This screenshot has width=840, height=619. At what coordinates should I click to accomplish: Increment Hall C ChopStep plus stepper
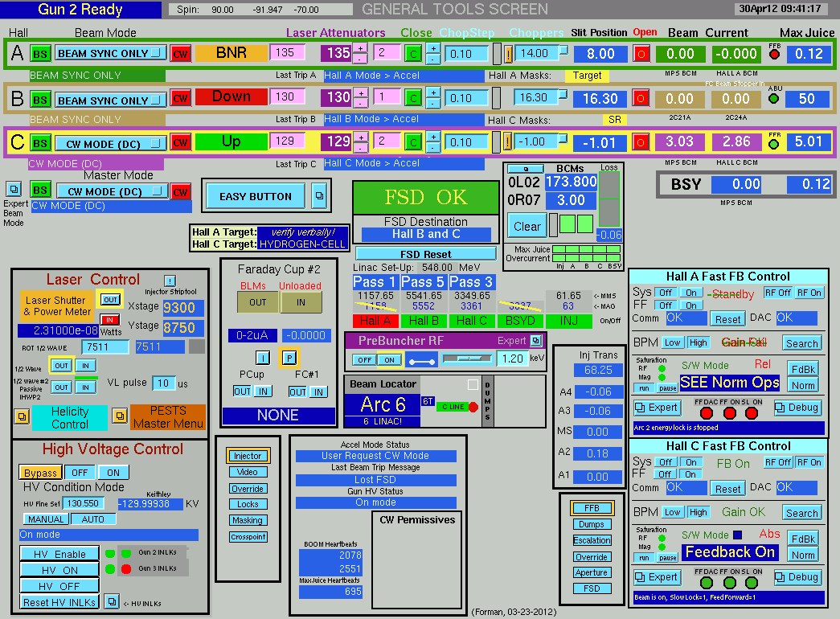pos(432,137)
